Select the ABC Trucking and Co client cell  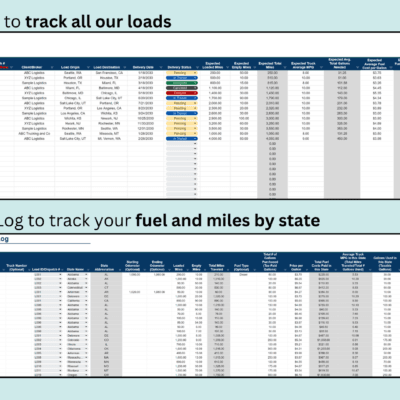tap(34, 133)
